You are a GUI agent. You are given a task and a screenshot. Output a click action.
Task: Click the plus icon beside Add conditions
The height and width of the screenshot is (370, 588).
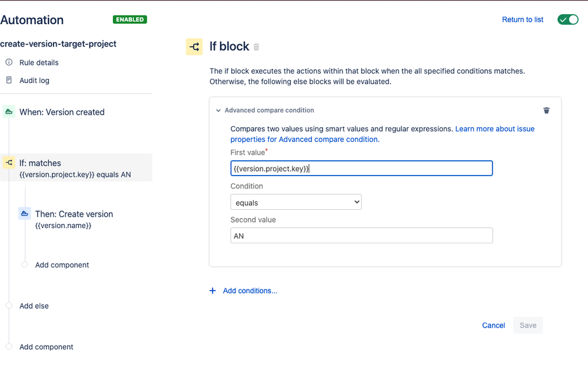tap(212, 291)
